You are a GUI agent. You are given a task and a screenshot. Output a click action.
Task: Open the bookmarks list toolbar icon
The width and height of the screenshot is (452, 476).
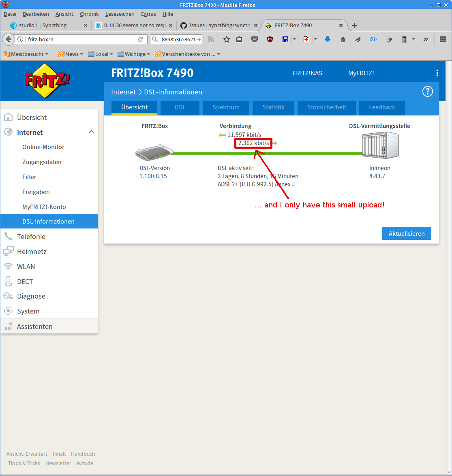239,39
